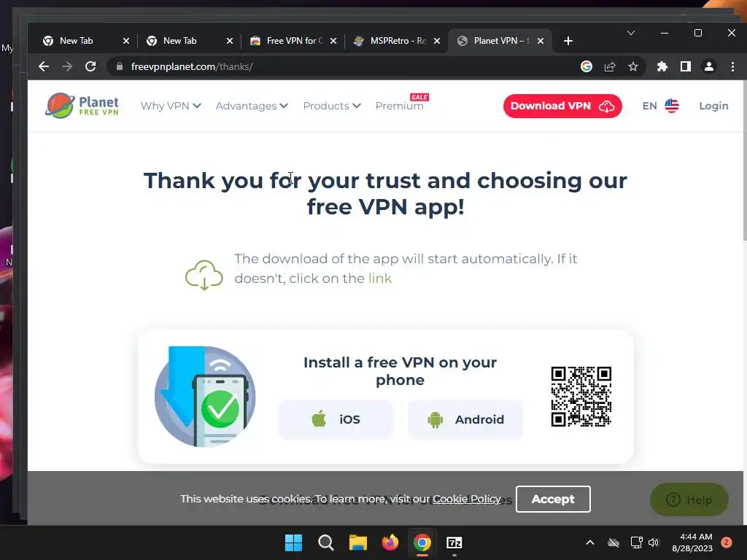Expand the Advantages menu
747x560 pixels.
252,106
